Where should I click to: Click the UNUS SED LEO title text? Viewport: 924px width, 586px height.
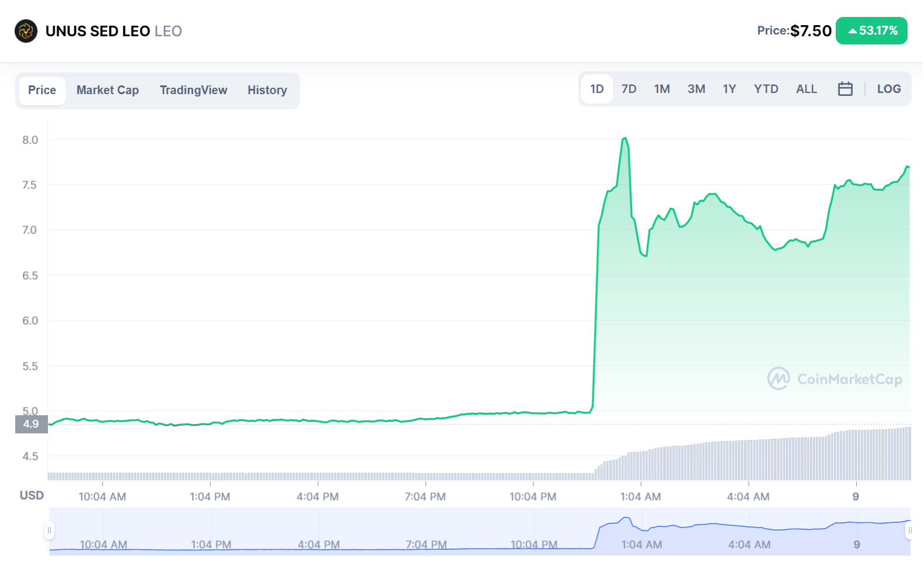98,31
